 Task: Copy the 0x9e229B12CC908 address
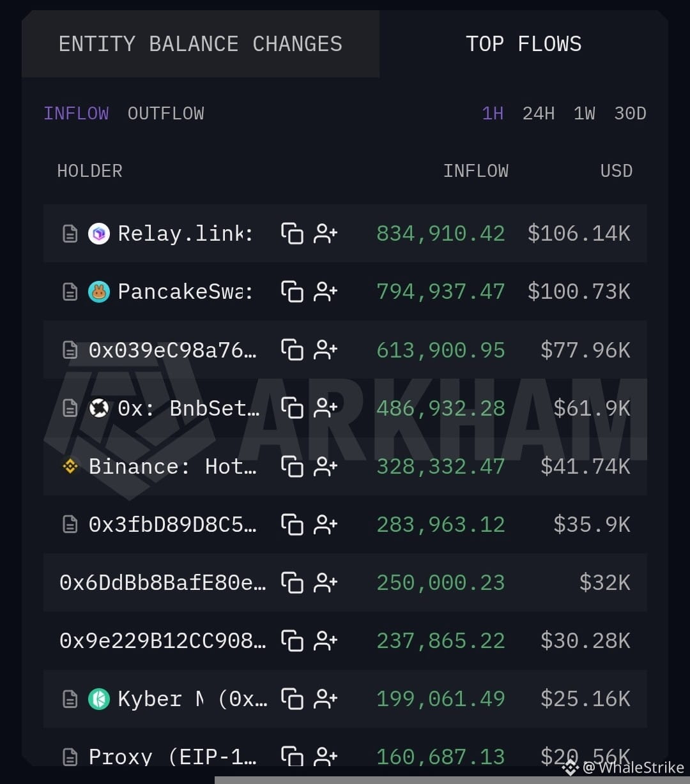coord(292,641)
